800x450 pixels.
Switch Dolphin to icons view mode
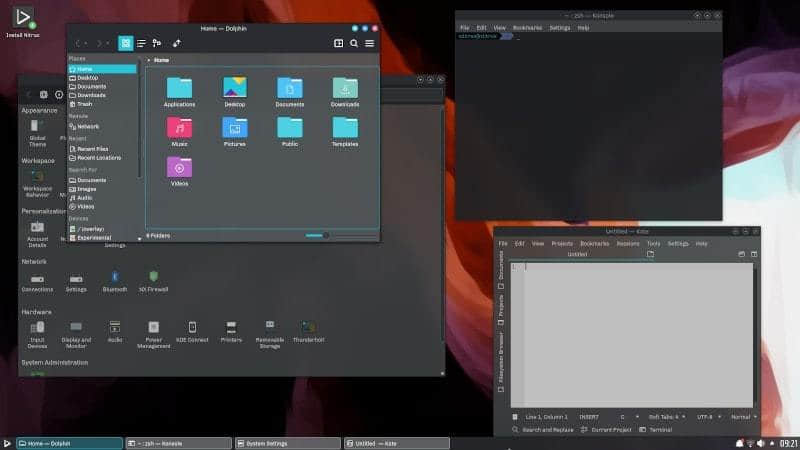(x=125, y=43)
